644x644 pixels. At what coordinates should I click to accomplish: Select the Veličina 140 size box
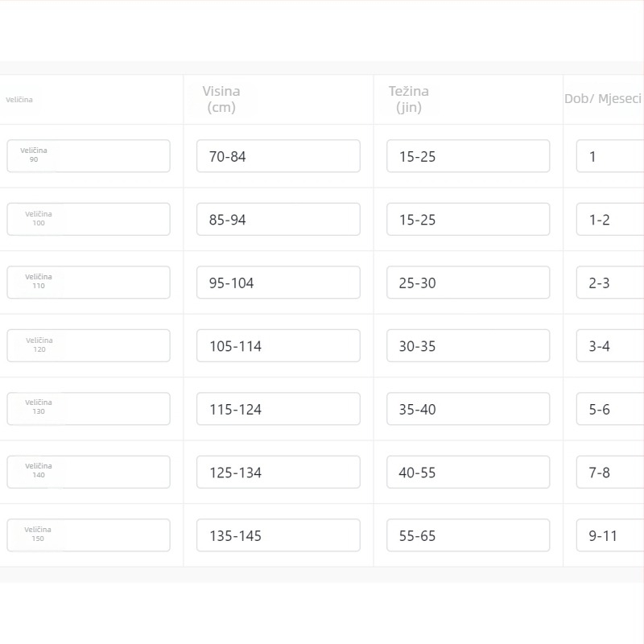(89, 473)
